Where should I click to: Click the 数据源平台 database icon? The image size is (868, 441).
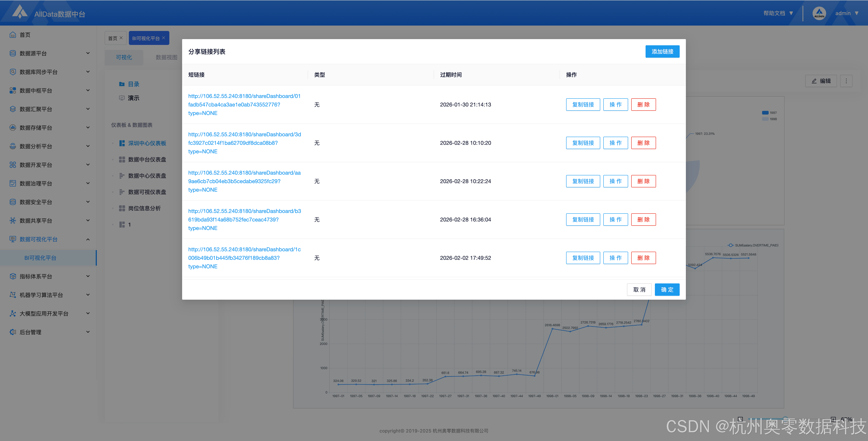(x=13, y=53)
